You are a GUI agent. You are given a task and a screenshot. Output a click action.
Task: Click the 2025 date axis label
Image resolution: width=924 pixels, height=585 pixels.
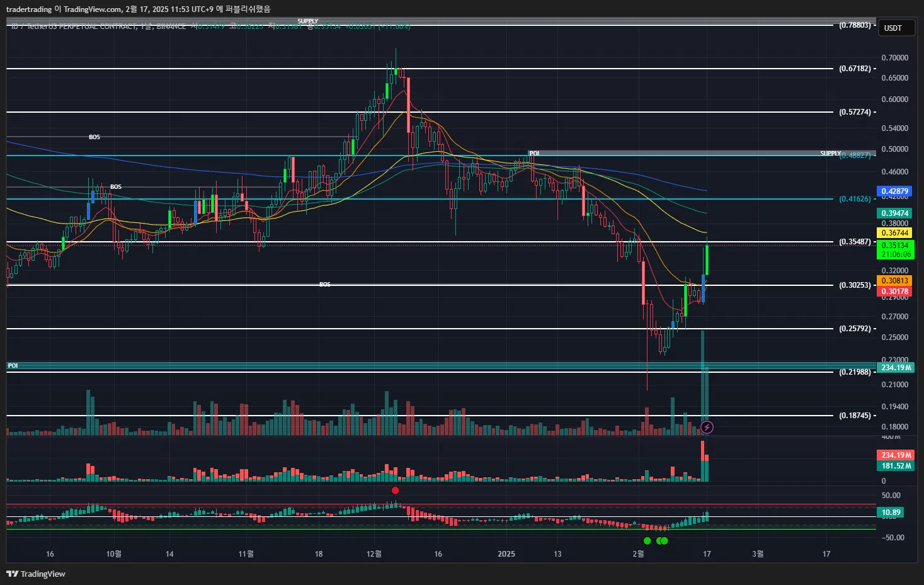point(506,554)
